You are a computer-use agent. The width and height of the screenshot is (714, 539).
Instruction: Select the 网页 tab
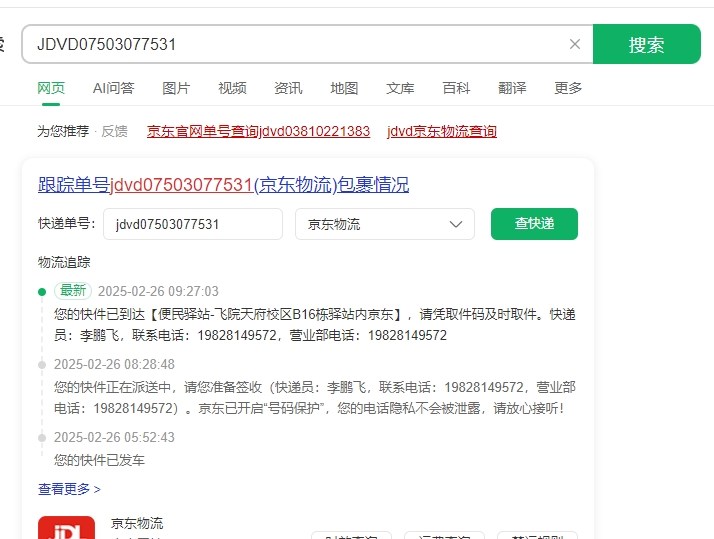point(51,88)
